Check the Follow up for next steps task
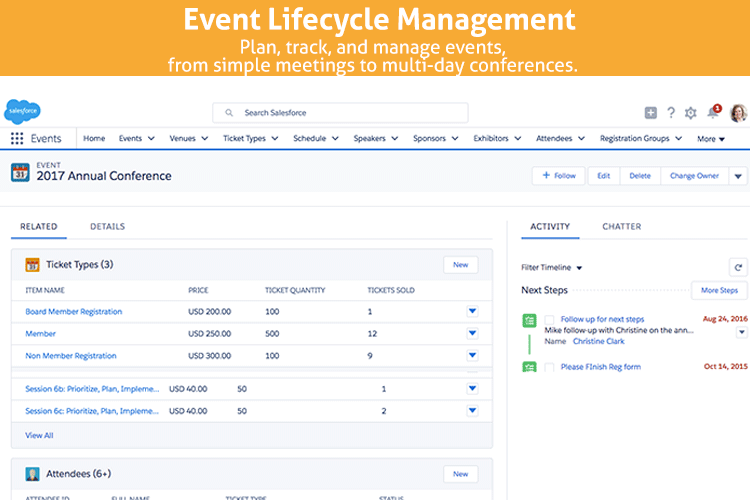 point(550,320)
